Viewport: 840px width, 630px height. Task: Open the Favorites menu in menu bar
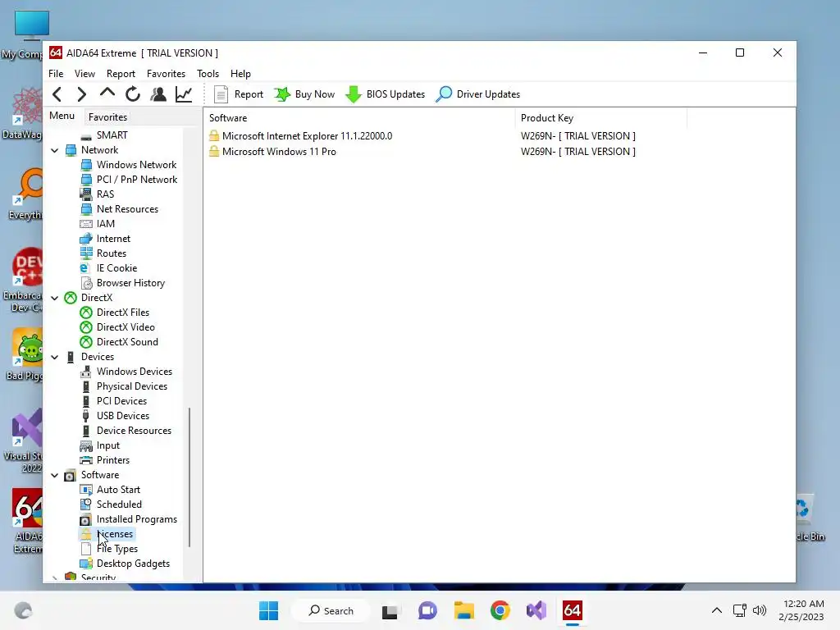(166, 73)
